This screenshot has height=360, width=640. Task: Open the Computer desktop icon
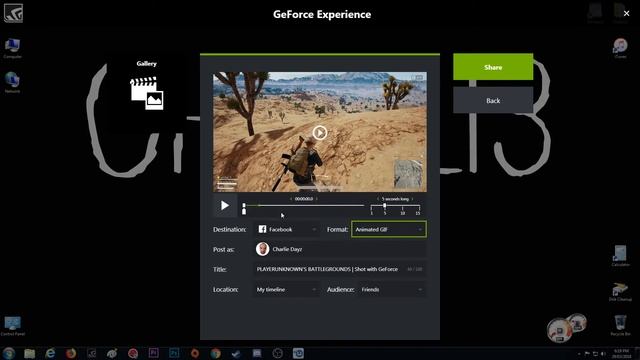[12, 49]
